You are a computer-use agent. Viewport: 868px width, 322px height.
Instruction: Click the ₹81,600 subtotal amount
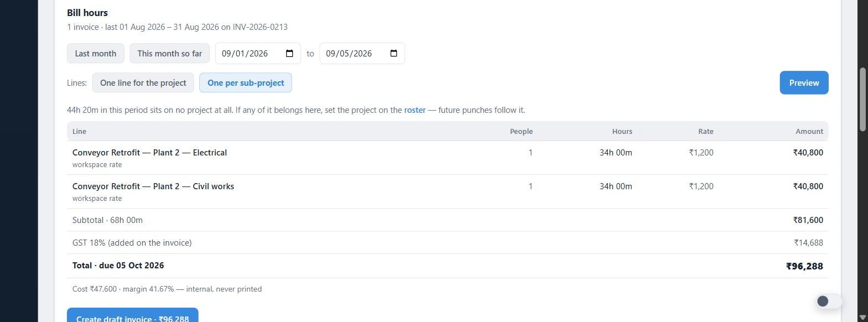808,220
